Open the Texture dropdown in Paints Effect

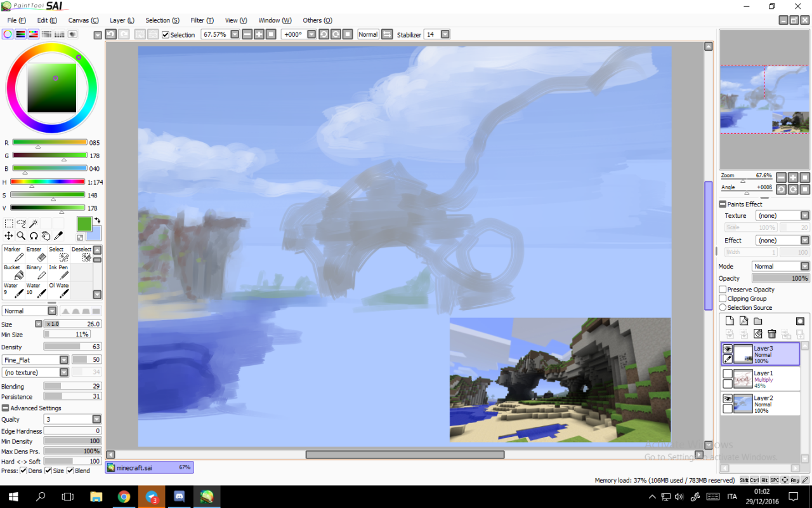pyautogui.click(x=804, y=216)
